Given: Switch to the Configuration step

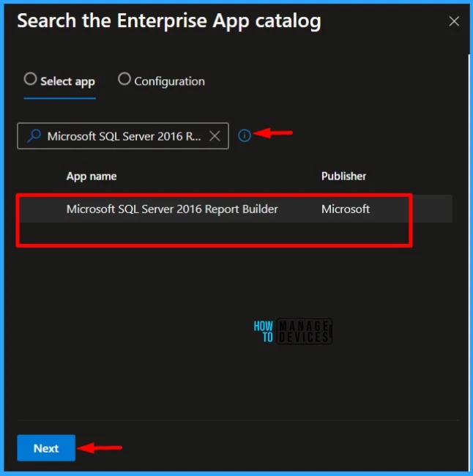Looking at the screenshot, I should pyautogui.click(x=161, y=81).
